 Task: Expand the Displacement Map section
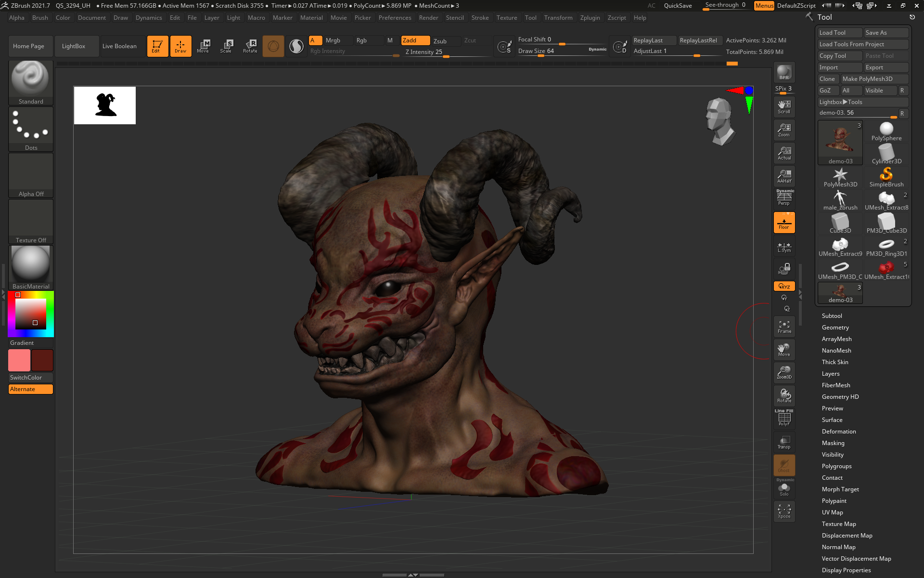pyautogui.click(x=847, y=536)
